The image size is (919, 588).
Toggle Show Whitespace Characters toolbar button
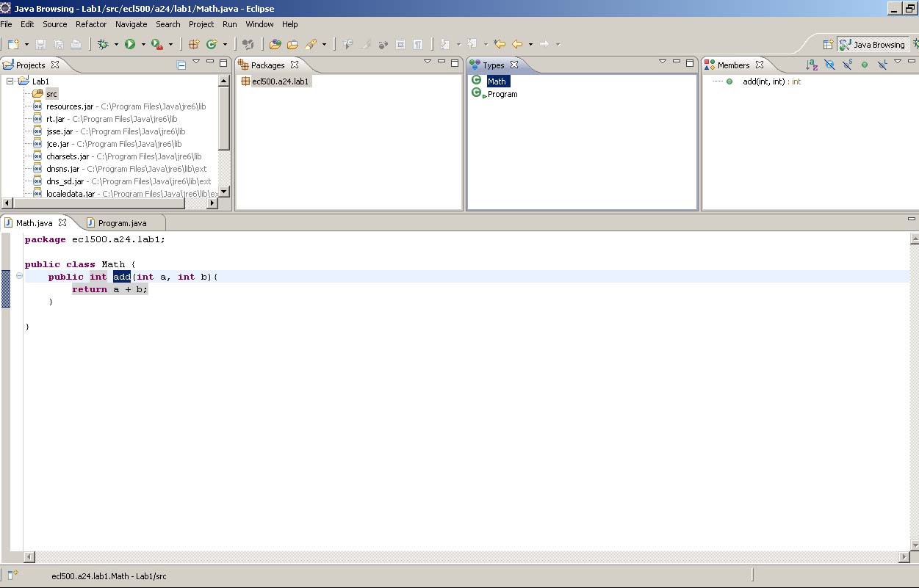(x=417, y=44)
